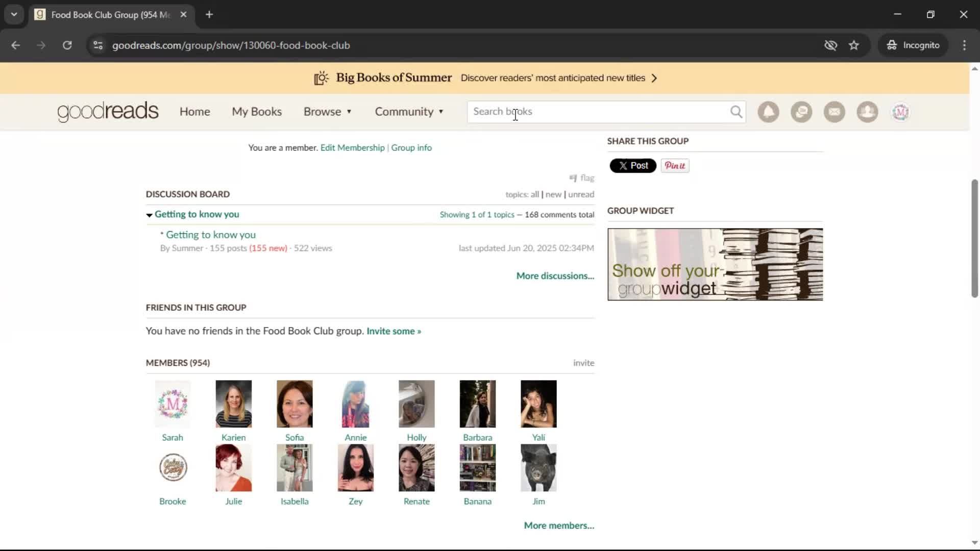Image resolution: width=980 pixels, height=551 pixels.
Task: Go back to previous page
Action: point(15,45)
